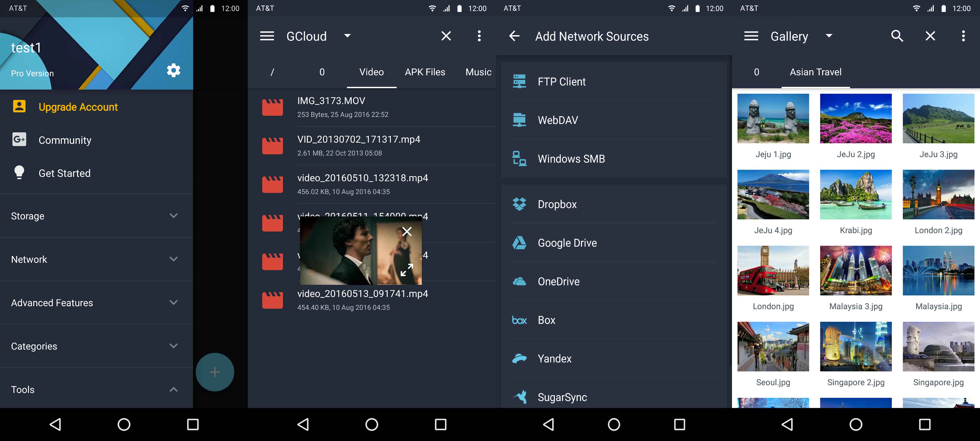Image resolution: width=980 pixels, height=441 pixels.
Task: Click the Dropbox logo icon
Action: click(519, 204)
